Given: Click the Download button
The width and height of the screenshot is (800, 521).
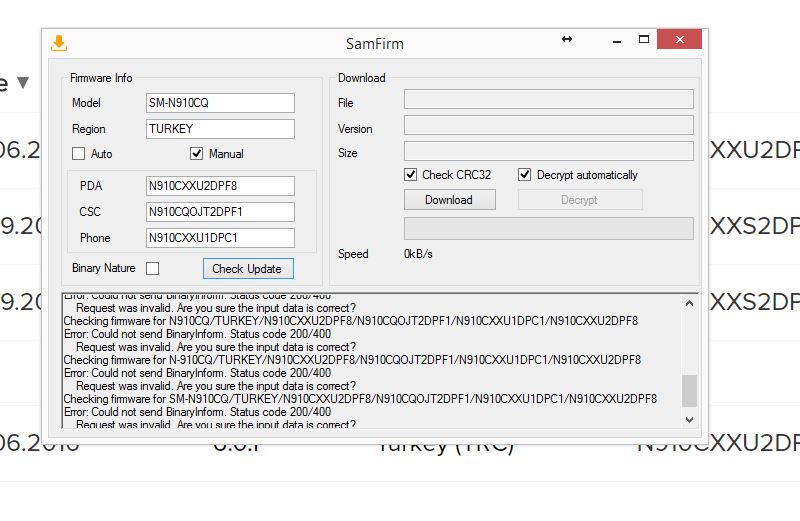Looking at the screenshot, I should (x=449, y=200).
